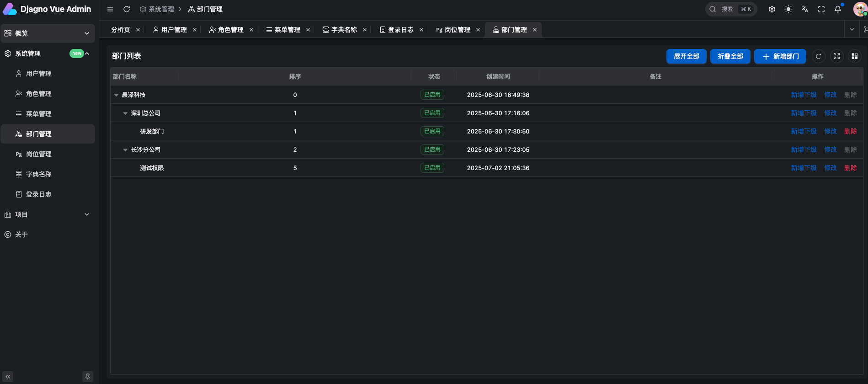Image resolution: width=868 pixels, height=384 pixels.
Task: Reload the department table data
Action: (819, 56)
